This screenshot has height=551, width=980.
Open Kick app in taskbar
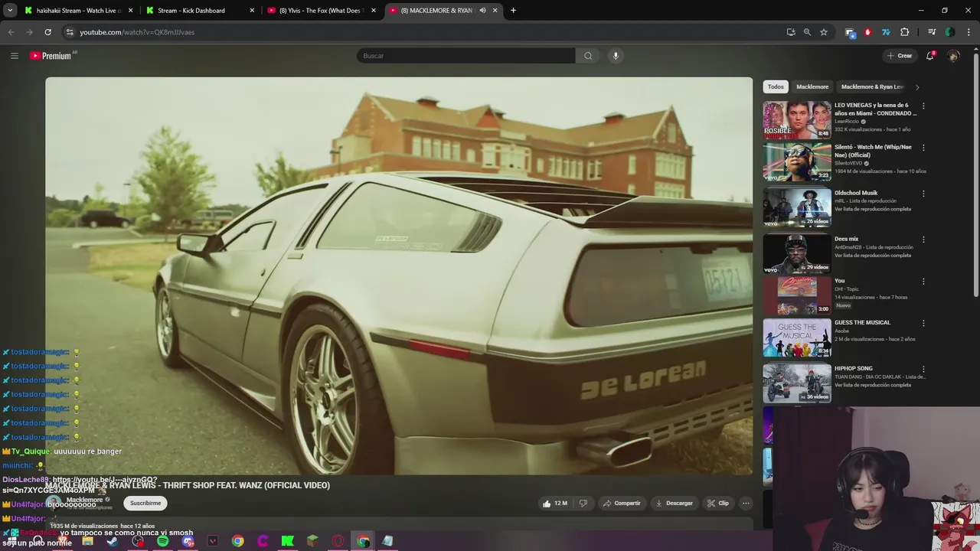(288, 541)
